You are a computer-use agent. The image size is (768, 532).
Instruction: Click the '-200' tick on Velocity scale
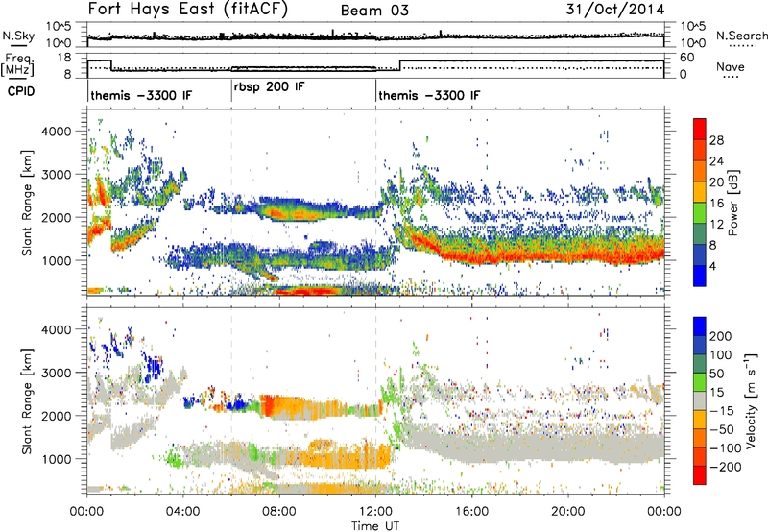point(726,467)
